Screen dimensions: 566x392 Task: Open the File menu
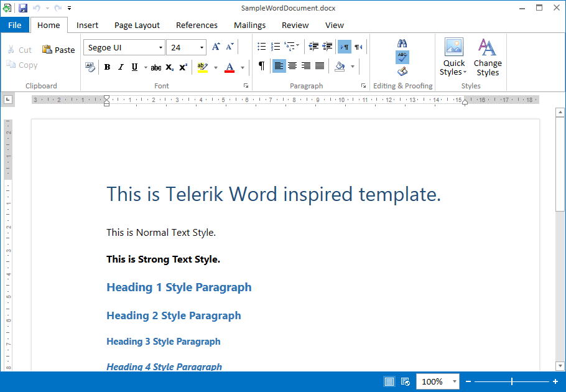[x=14, y=25]
